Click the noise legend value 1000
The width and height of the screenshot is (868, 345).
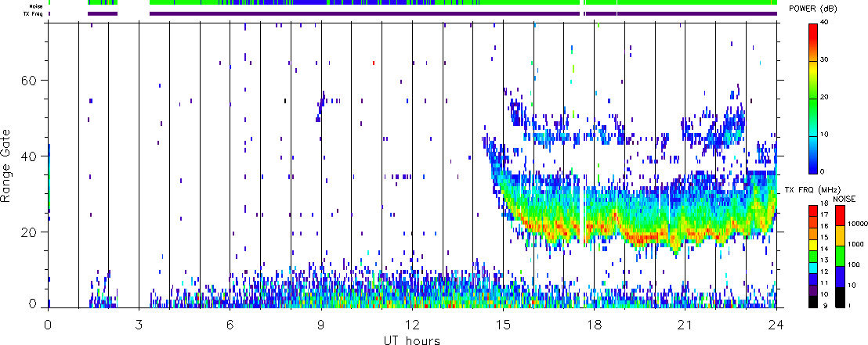[855, 245]
